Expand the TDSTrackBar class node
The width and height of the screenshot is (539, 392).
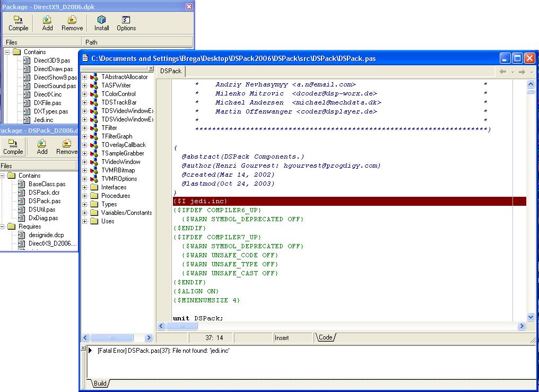[84, 102]
